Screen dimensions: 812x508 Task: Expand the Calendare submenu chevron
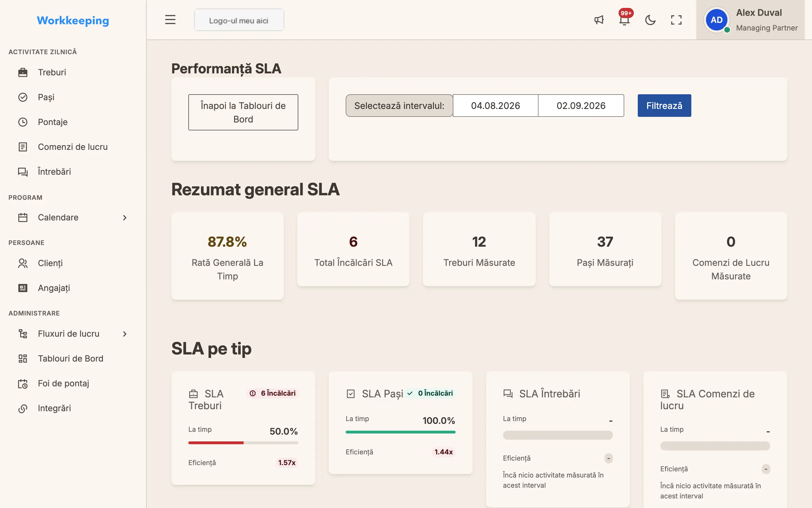pos(125,217)
